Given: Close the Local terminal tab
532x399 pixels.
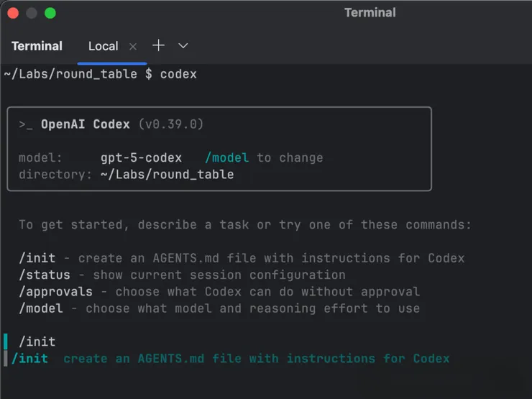Looking at the screenshot, I should [133, 46].
